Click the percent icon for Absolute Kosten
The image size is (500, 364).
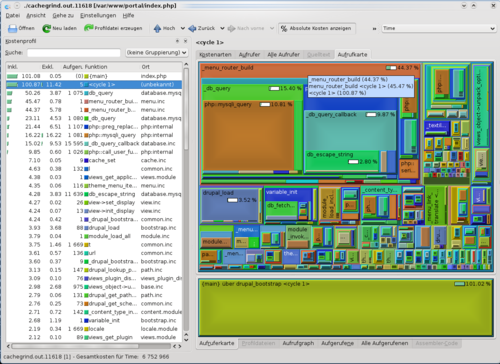point(284,28)
